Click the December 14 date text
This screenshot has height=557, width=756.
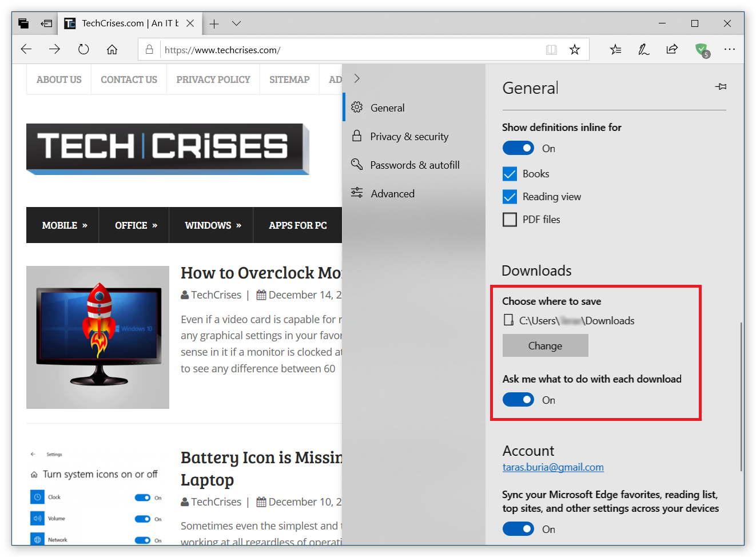click(x=305, y=295)
